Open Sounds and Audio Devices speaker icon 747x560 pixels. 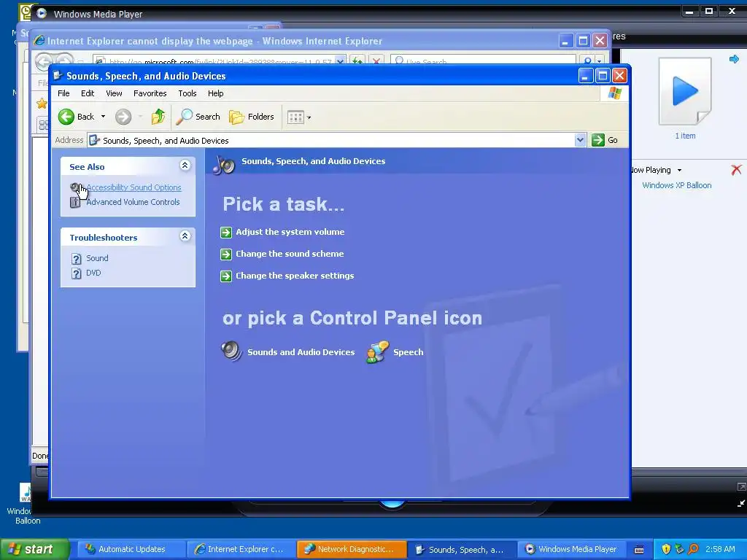[x=231, y=351]
